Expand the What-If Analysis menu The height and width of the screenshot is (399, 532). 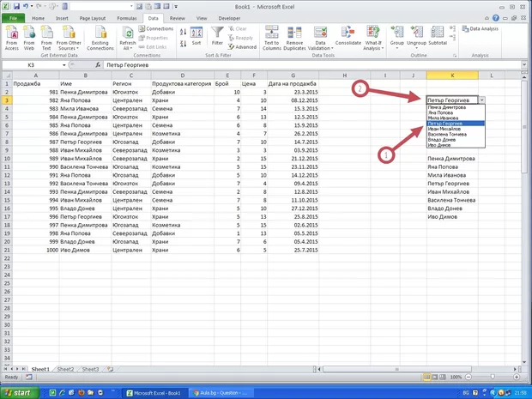pyautogui.click(x=373, y=43)
